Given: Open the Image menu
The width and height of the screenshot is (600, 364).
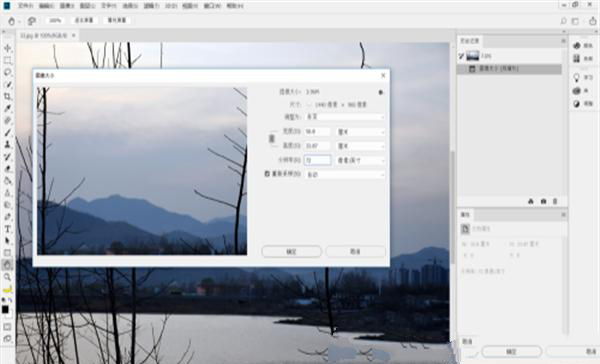Looking at the screenshot, I should pos(67,6).
